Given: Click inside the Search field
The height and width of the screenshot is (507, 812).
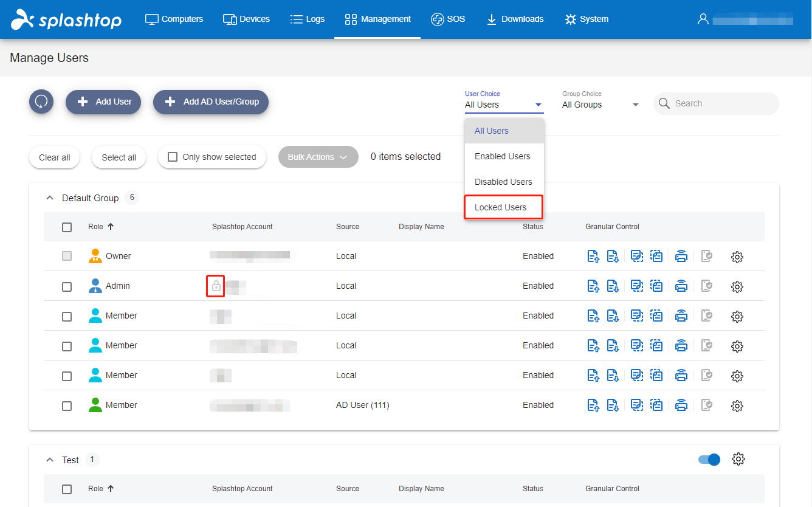Looking at the screenshot, I should tap(716, 103).
